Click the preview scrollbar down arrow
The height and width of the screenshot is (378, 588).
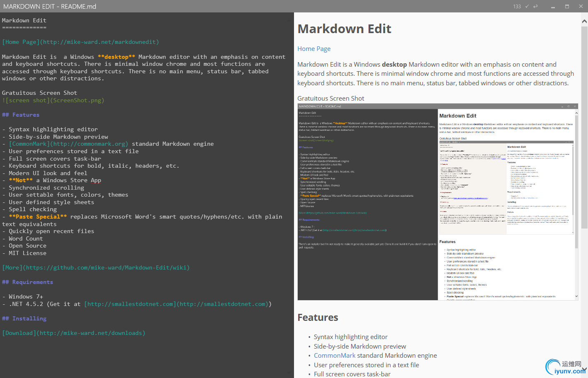[x=584, y=369]
